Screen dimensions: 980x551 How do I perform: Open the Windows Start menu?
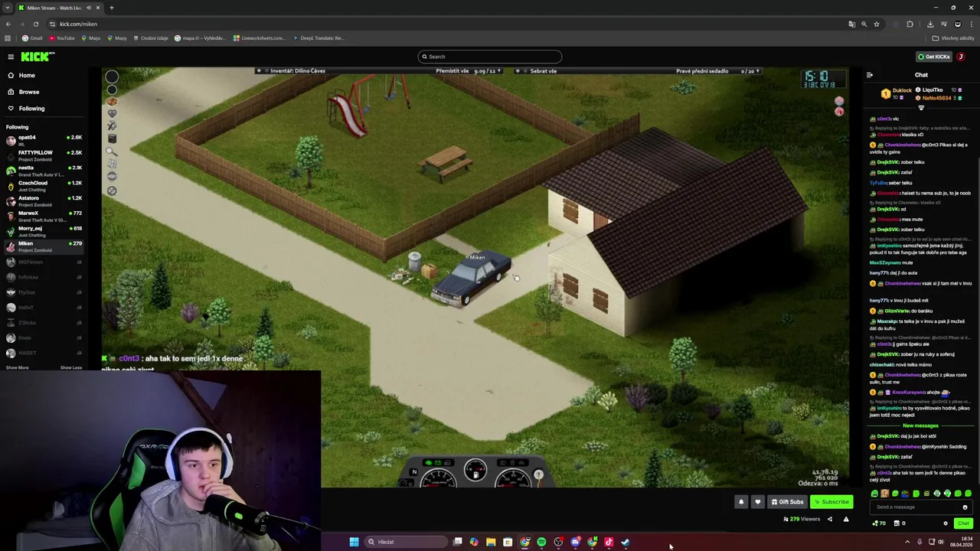point(354,542)
